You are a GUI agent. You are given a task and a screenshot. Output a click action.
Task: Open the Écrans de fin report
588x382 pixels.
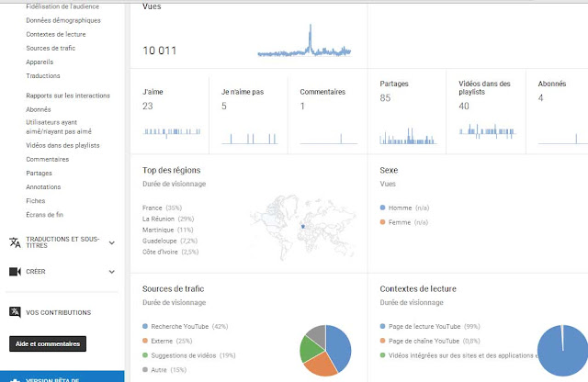point(44,215)
